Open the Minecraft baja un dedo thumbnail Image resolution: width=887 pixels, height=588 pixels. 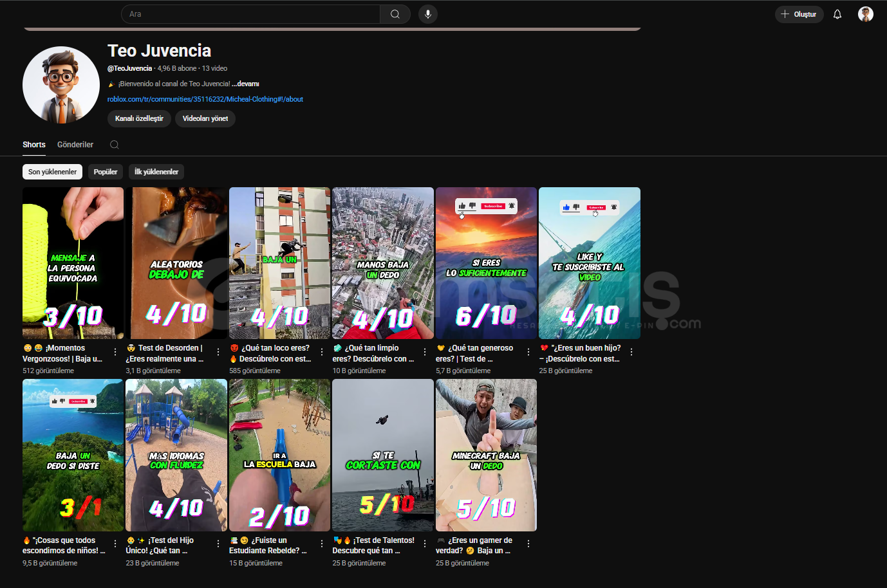pyautogui.click(x=486, y=455)
